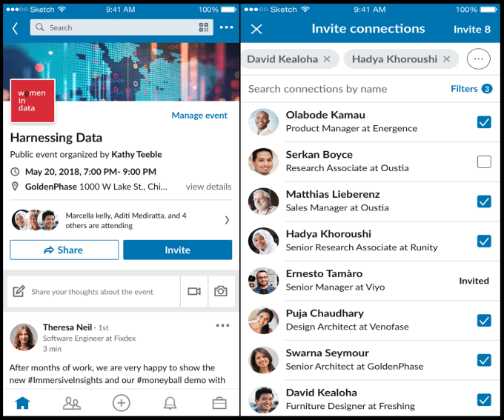The width and height of the screenshot is (504, 420).
Task: Click the search field on the event page
Action: click(x=122, y=27)
